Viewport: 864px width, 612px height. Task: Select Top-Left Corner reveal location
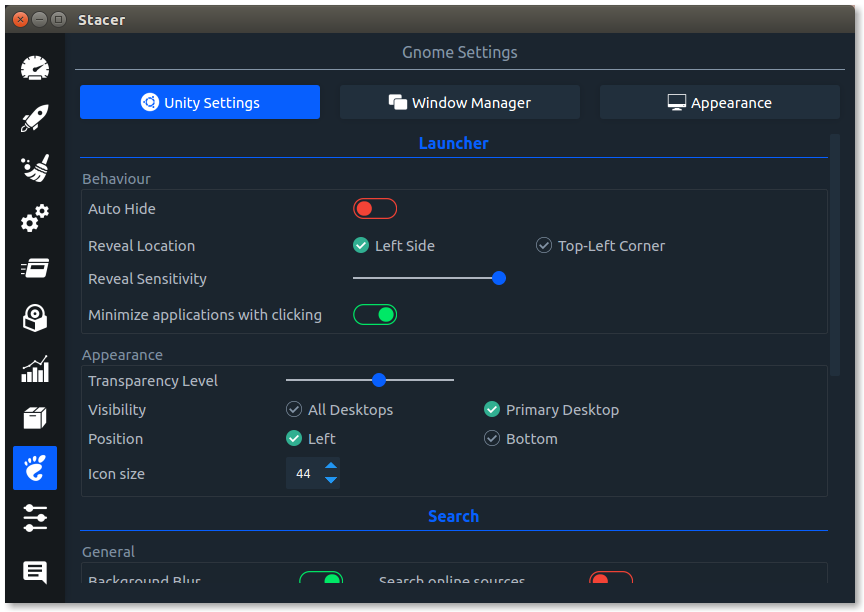click(544, 246)
